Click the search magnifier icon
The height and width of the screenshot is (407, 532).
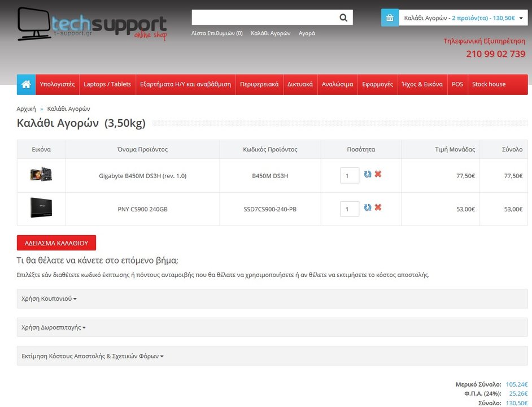[343, 18]
